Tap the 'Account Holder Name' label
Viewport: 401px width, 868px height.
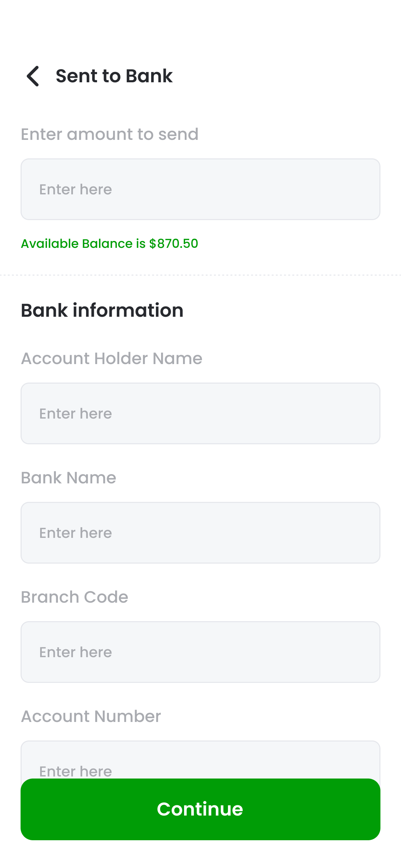click(112, 359)
